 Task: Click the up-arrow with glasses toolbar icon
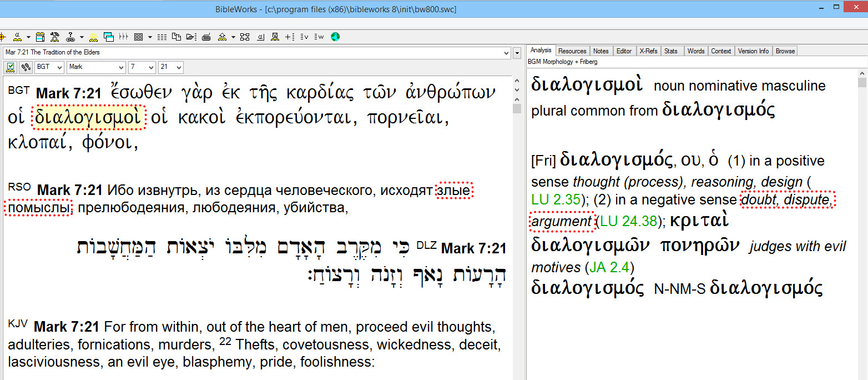click(222, 37)
